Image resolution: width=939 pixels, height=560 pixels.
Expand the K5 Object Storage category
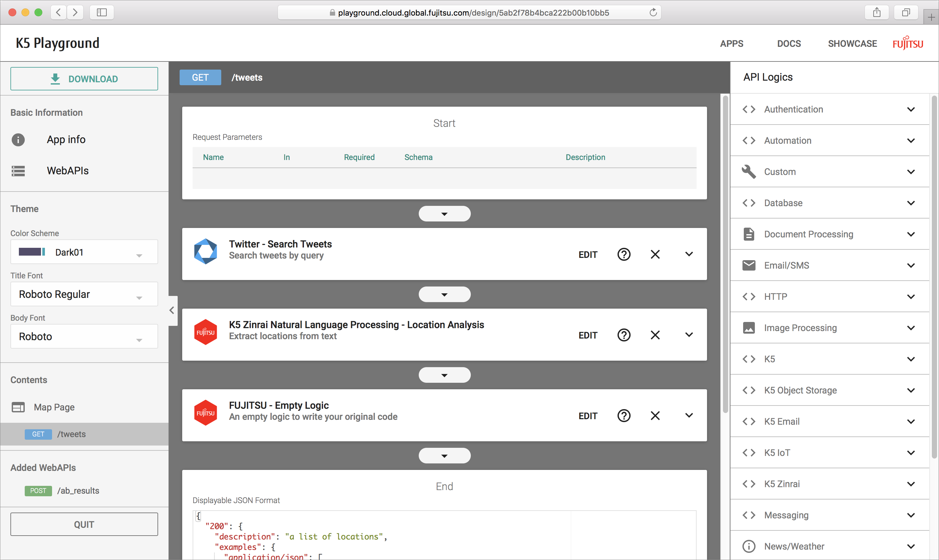point(911,390)
